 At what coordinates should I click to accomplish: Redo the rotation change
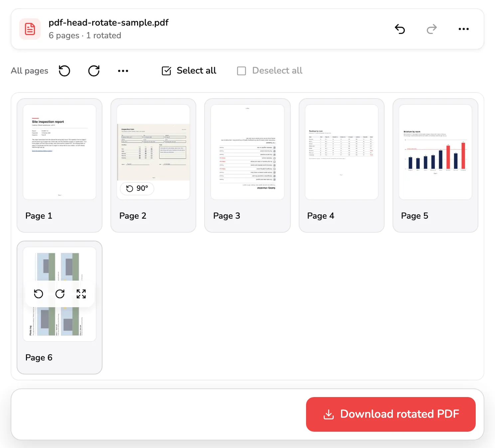431,29
